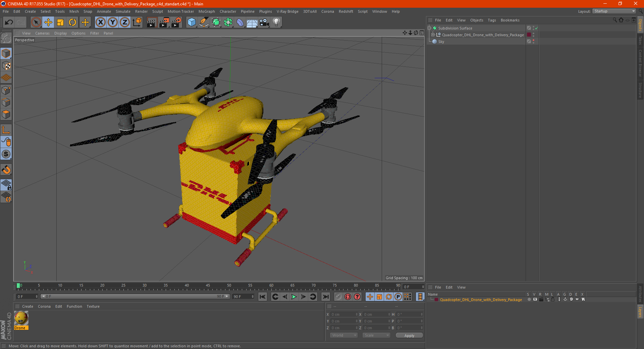This screenshot has width=644, height=349.
Task: Click end frame field showing 90 F
Action: 244,297
